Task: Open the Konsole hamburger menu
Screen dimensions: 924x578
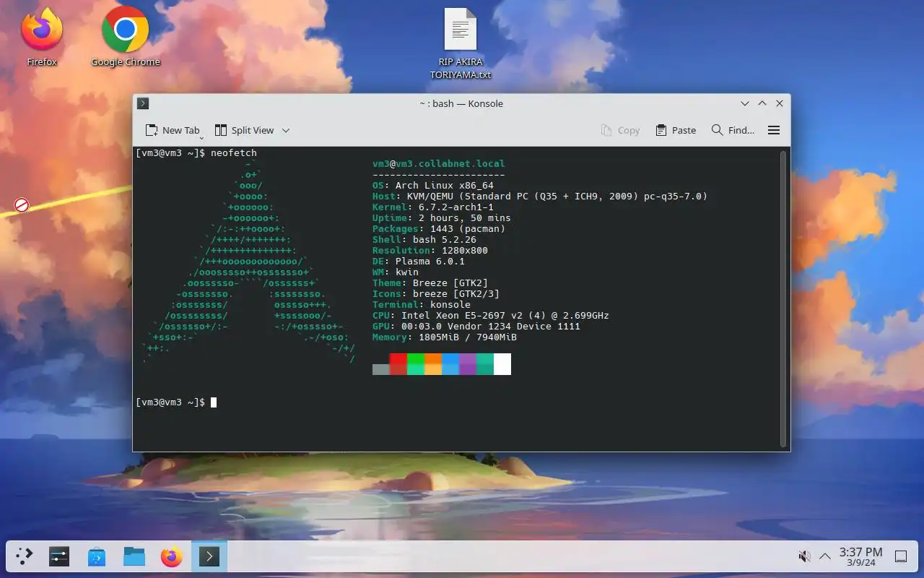Action: pyautogui.click(x=774, y=130)
